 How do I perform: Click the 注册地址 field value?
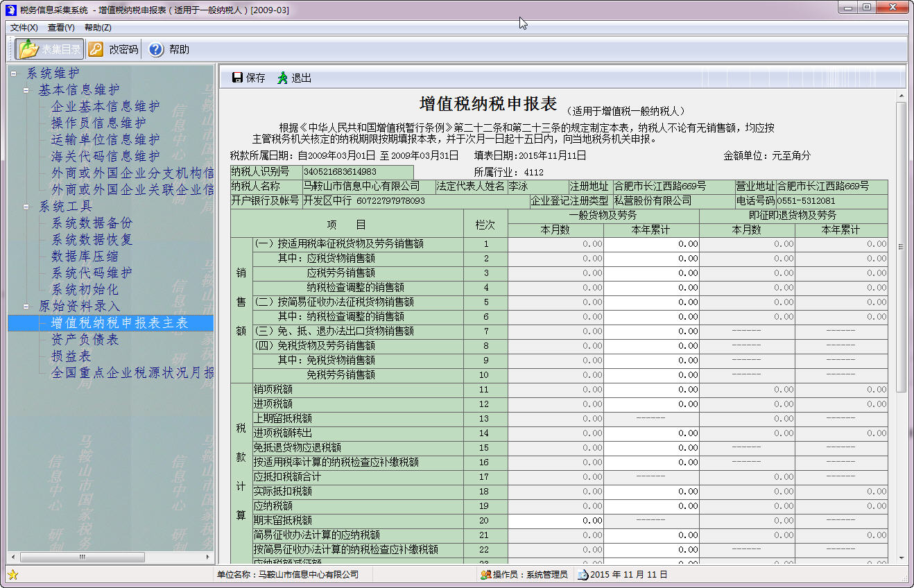point(673,187)
